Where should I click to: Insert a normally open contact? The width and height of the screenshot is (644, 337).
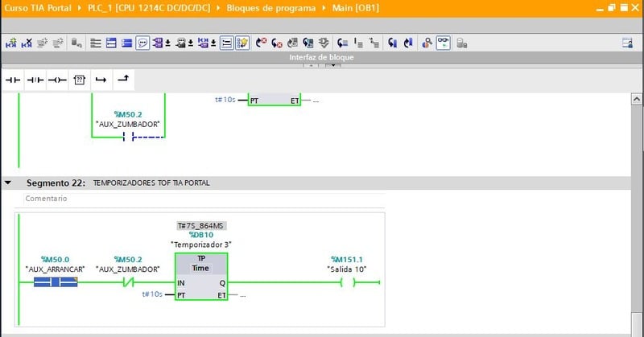click(x=14, y=80)
